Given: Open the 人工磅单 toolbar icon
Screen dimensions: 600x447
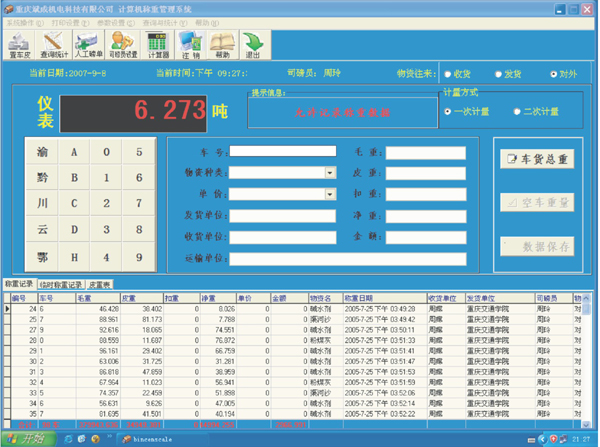Looking at the screenshot, I should pos(88,45).
